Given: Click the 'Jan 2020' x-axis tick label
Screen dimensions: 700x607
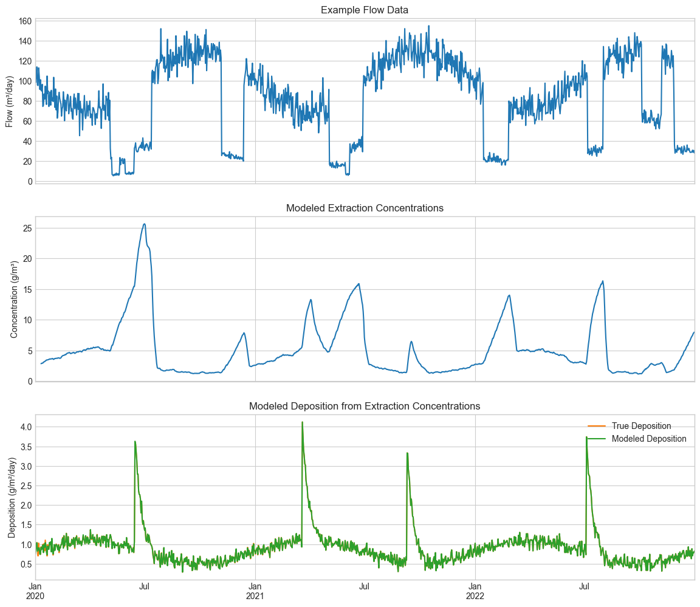Looking at the screenshot, I should [35, 591].
